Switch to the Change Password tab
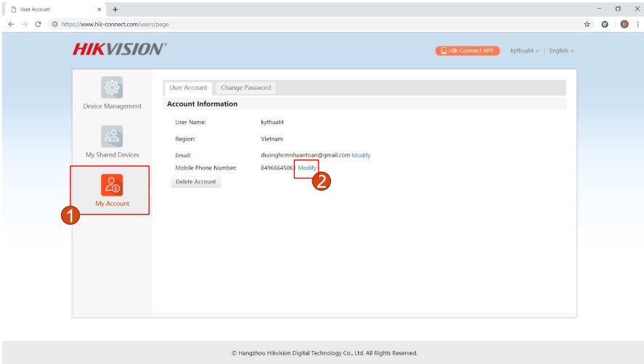The image size is (644, 364). [x=245, y=88]
